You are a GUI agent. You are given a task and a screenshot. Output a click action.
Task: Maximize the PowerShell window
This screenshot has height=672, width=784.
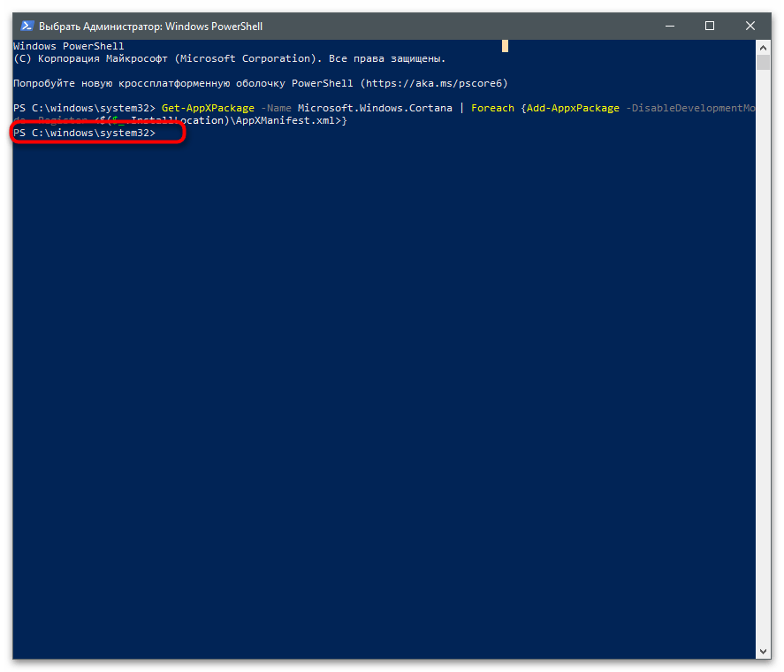point(710,27)
